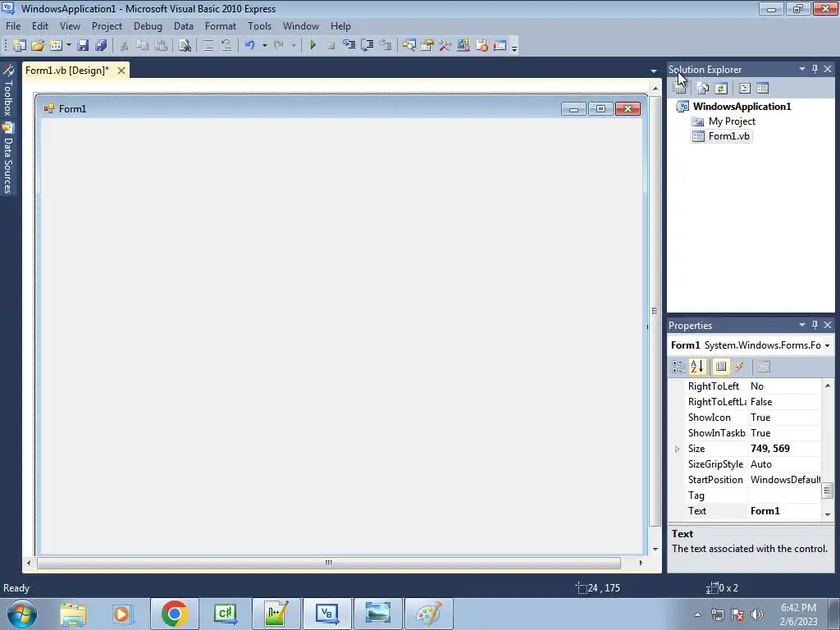This screenshot has width=840, height=630.
Task: Toggle Show All Files in Solution Explorer
Action: pyautogui.click(x=703, y=89)
